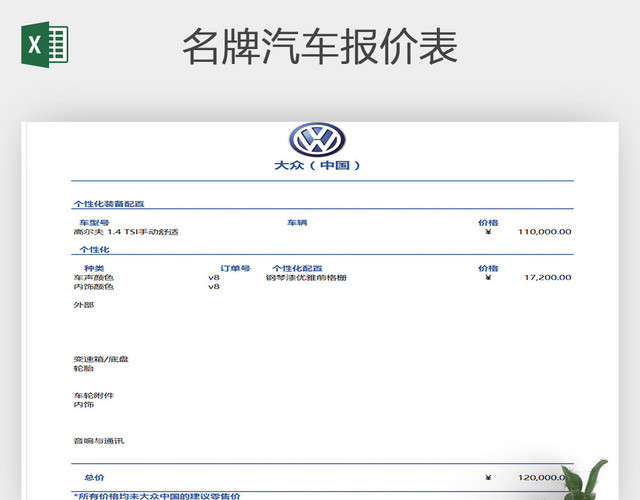Select the 120,000 total price value
This screenshot has width=640, height=500.
(x=543, y=478)
